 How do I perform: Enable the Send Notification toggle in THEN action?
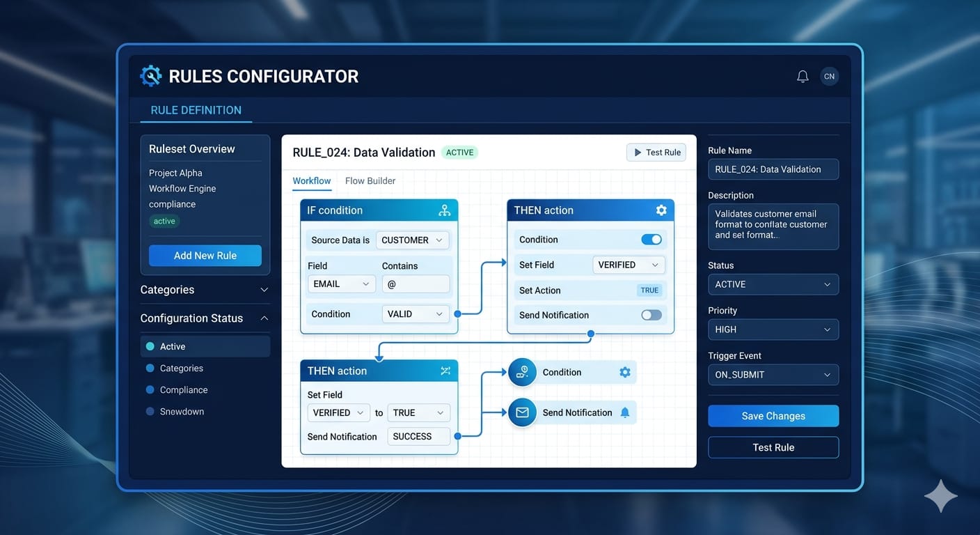coord(651,315)
